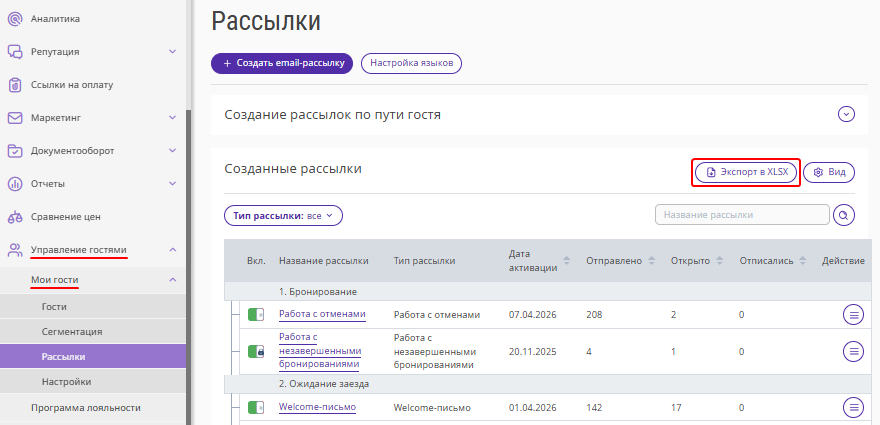Click the Название рассылки search field
The image size is (880, 425).
tap(741, 215)
